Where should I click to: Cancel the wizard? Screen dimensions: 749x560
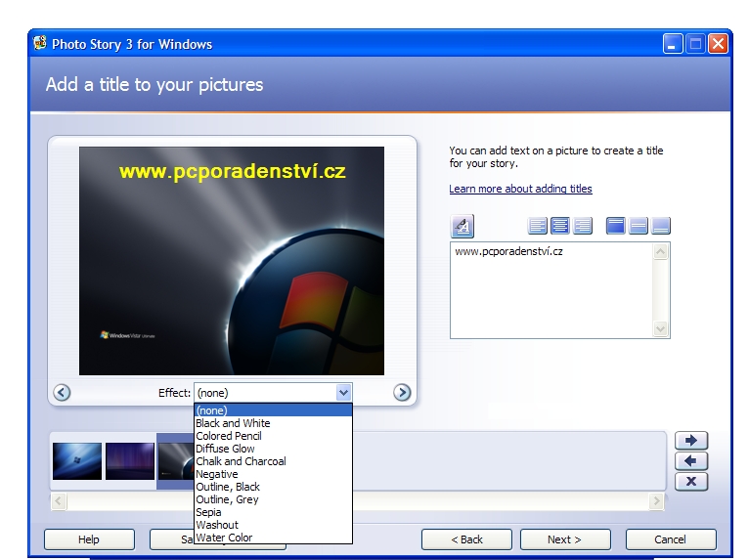671,539
